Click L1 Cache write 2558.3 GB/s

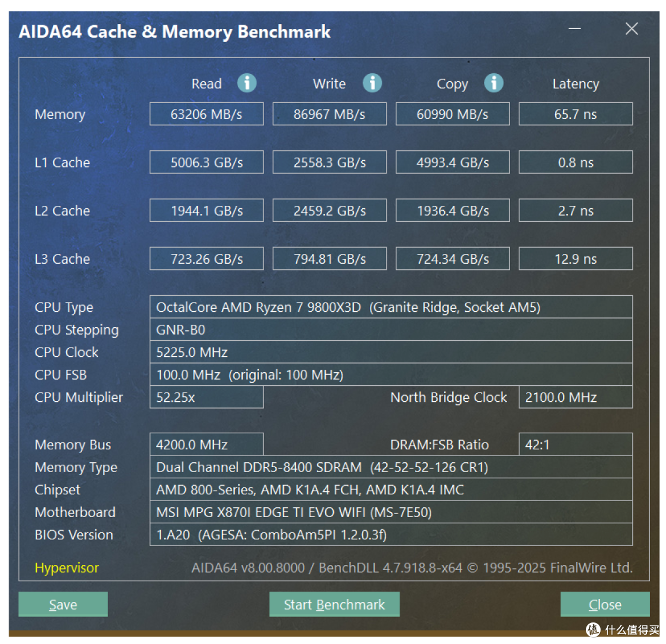(329, 162)
